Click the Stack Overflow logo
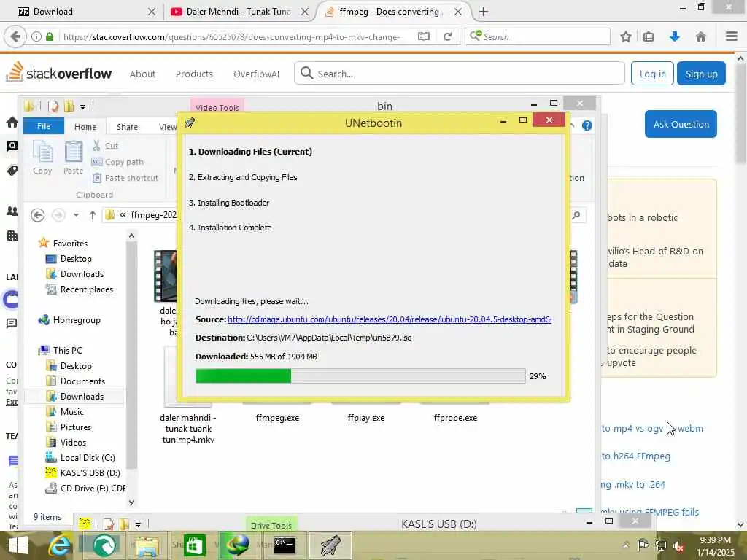 pyautogui.click(x=58, y=73)
